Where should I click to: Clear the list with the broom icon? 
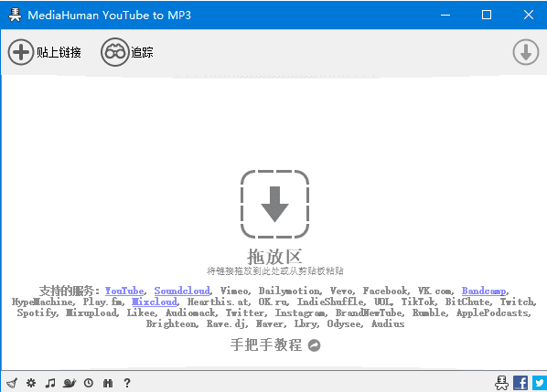point(12,383)
